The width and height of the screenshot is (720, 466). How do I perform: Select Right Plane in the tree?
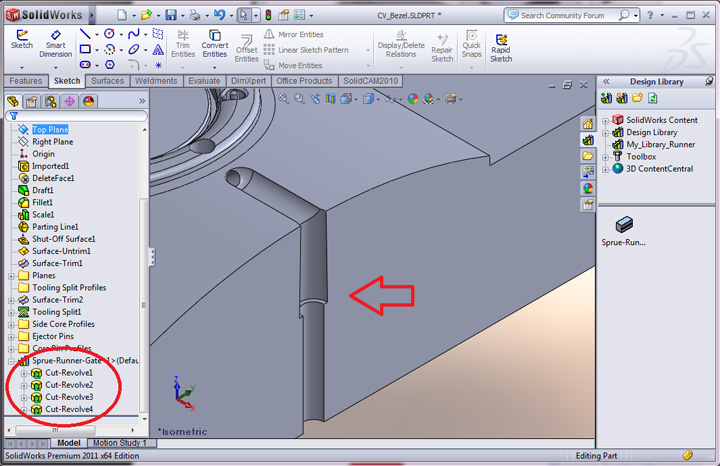tap(52, 142)
